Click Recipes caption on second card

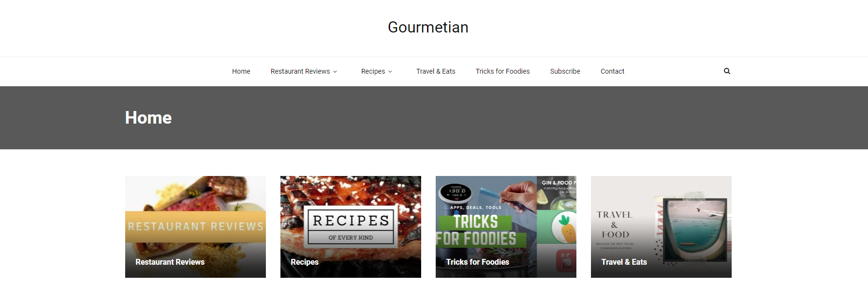pos(305,262)
